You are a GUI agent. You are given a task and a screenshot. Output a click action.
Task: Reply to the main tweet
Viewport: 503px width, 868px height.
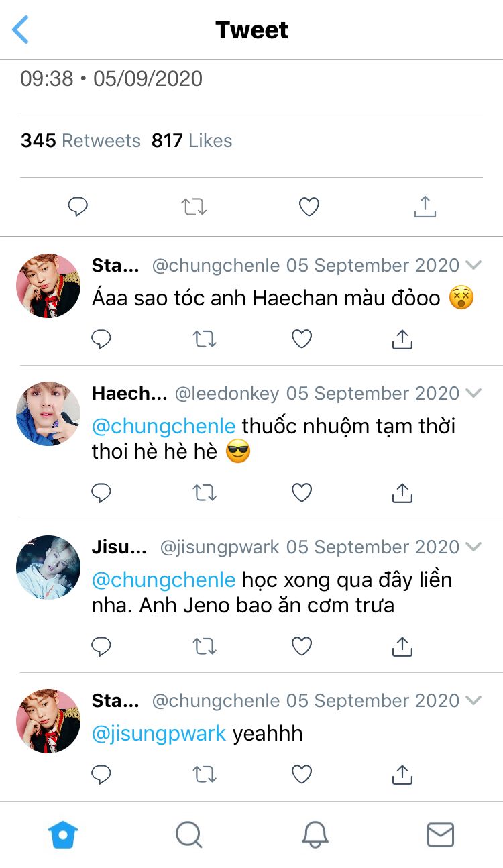(78, 207)
